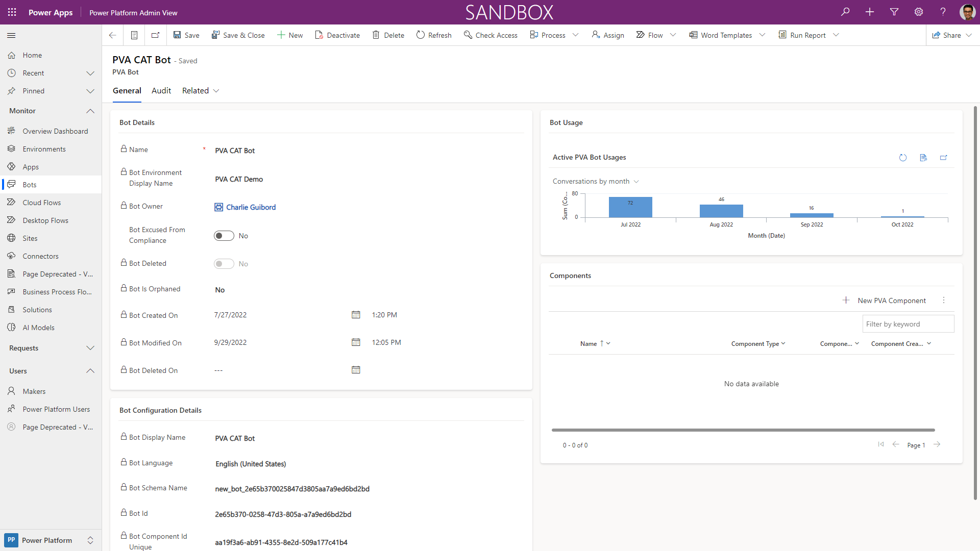Image resolution: width=980 pixels, height=551 pixels.
Task: Click the Refresh chart icon in Bot Usage
Action: pos(903,158)
